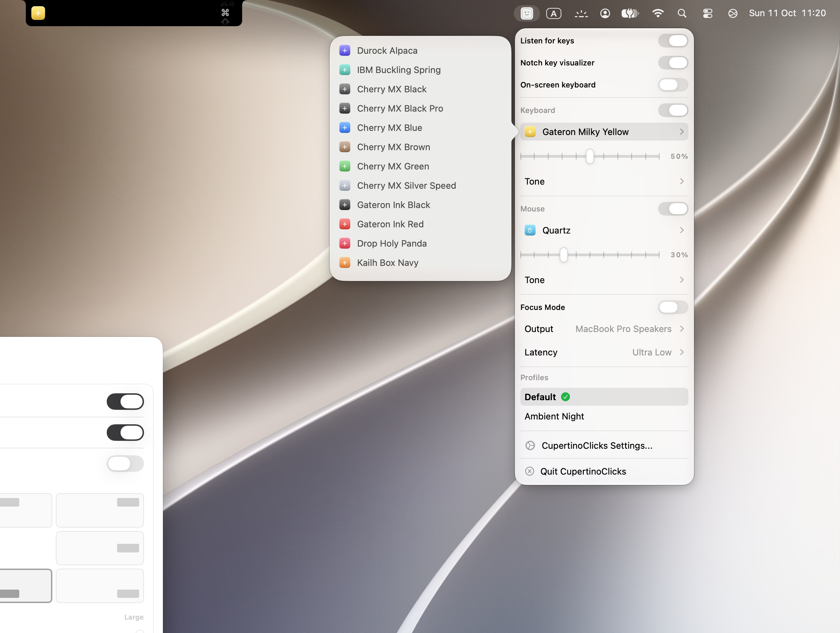840x633 pixels.
Task: Toggle Listen for keys switch
Action: click(x=673, y=41)
